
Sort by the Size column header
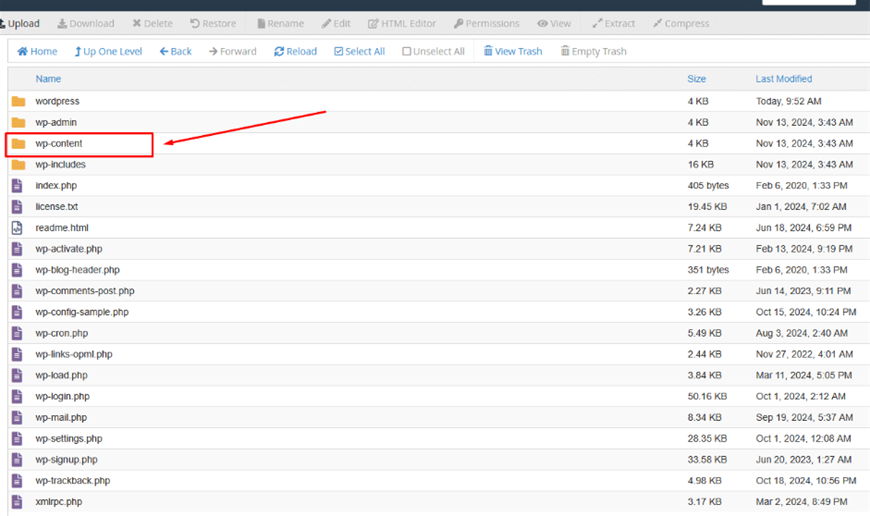pos(697,79)
